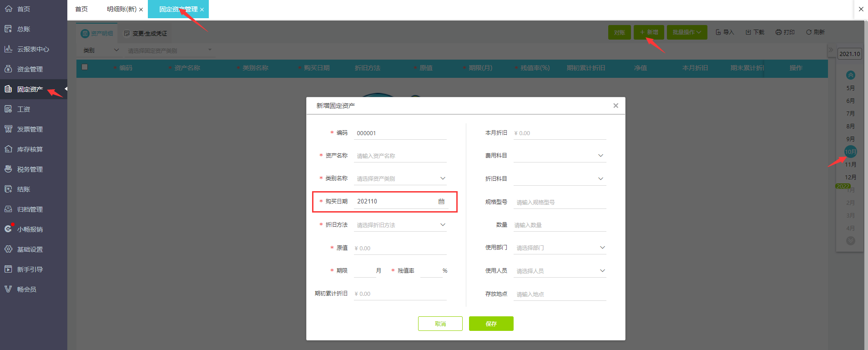Open the 批量操作 dropdown button
The image size is (868, 350).
pyautogui.click(x=687, y=32)
